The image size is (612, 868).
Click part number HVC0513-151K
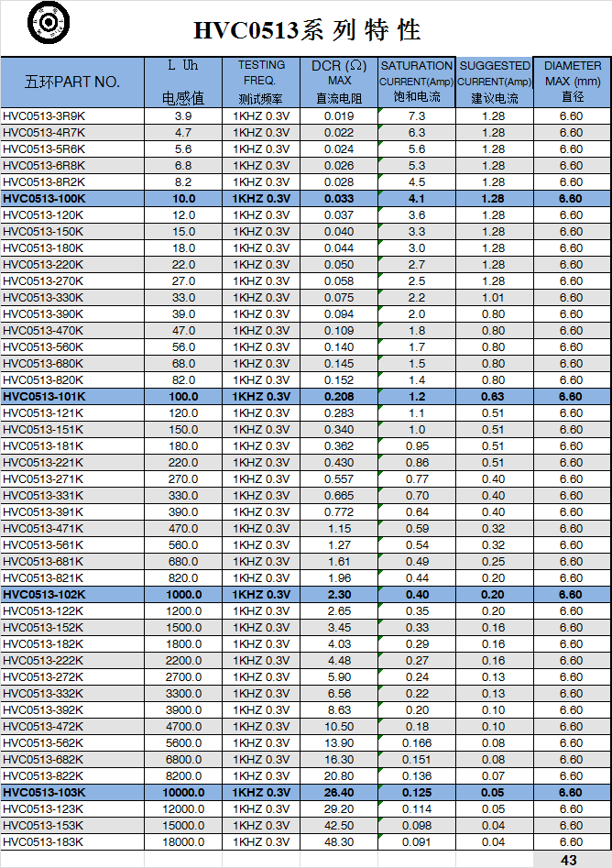[x=43, y=430]
